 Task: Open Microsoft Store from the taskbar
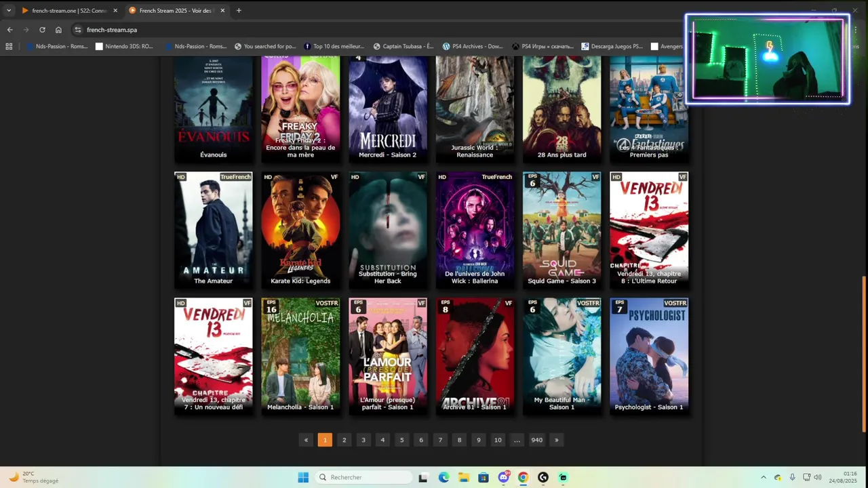pyautogui.click(x=483, y=477)
